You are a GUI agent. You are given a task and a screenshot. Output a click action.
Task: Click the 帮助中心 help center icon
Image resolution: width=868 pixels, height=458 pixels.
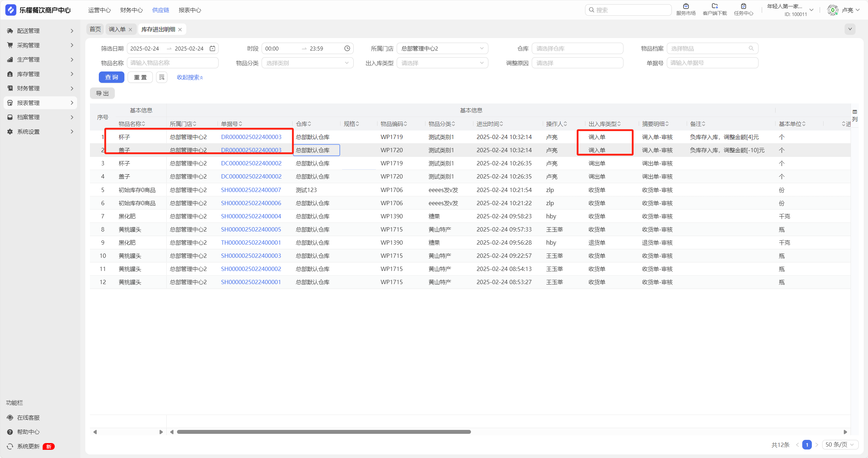10,432
